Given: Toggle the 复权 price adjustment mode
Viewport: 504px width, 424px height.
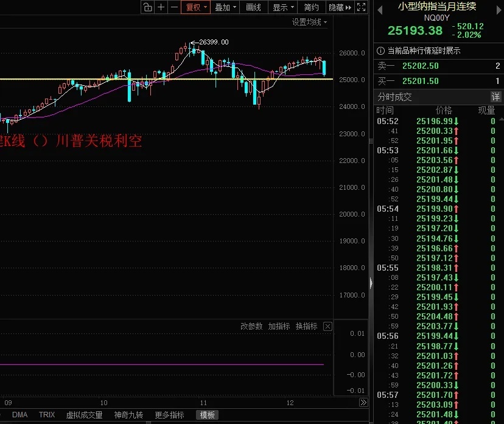Looking at the screenshot, I should point(194,7).
